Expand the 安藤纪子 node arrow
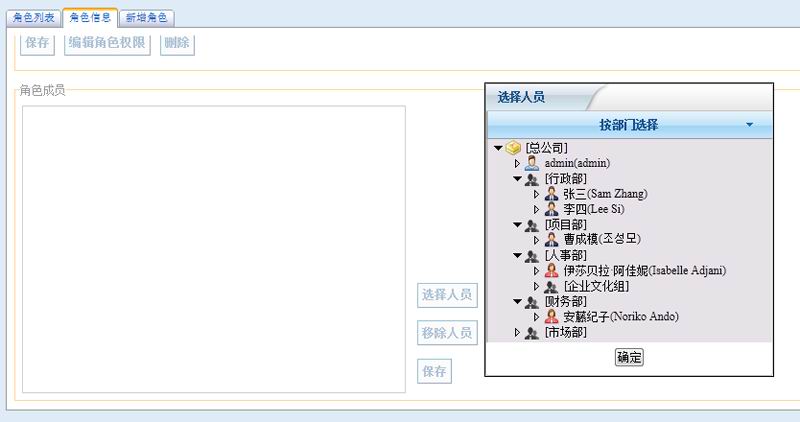Viewport: 800px width, 422px height. point(536,317)
